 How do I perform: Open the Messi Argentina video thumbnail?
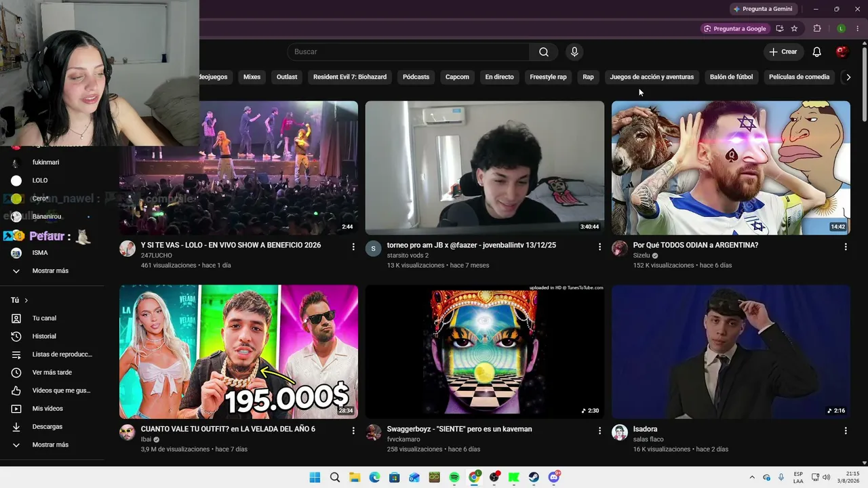[x=731, y=168]
